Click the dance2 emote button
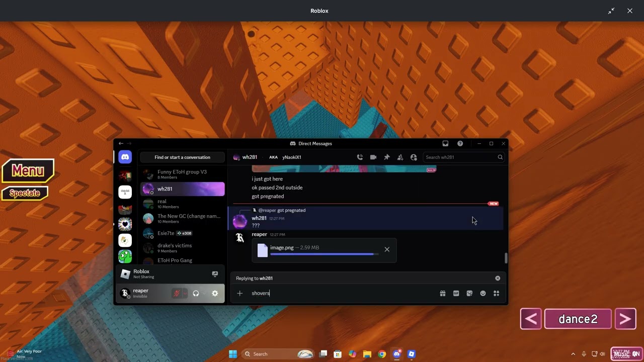Screen dimensions: 644x362 tap(578, 319)
